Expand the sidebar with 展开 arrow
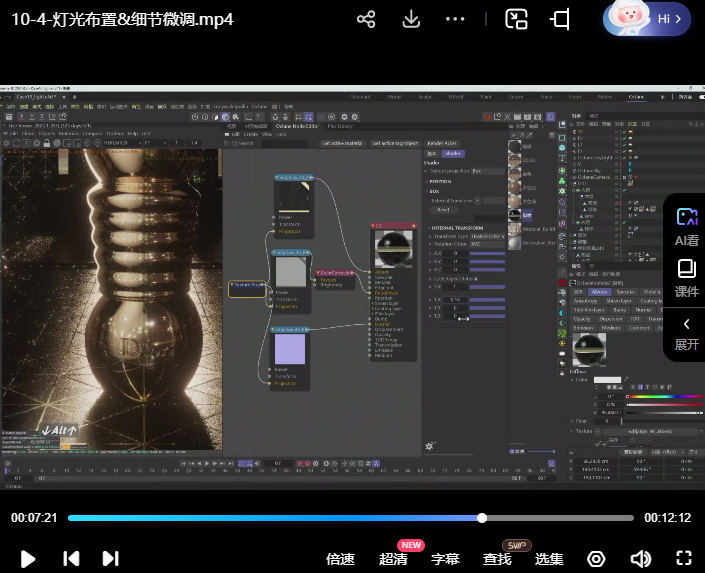 pos(686,333)
